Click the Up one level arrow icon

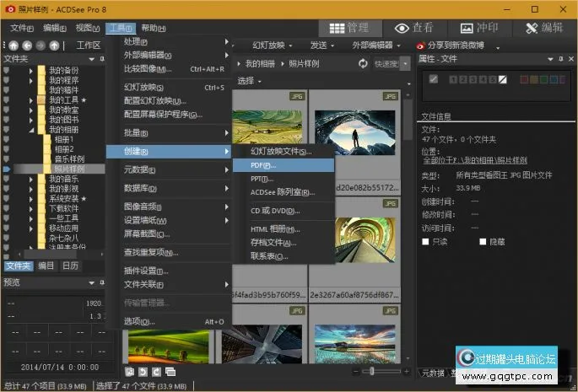point(55,45)
